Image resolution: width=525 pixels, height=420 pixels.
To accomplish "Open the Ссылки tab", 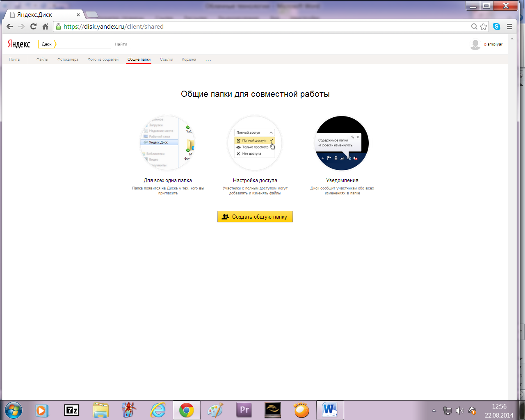I will click(167, 59).
